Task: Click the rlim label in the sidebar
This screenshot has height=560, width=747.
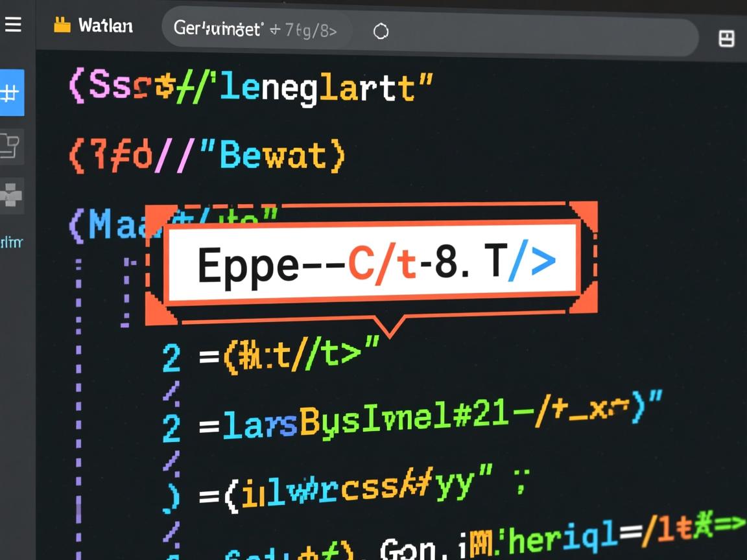Action: [11, 242]
